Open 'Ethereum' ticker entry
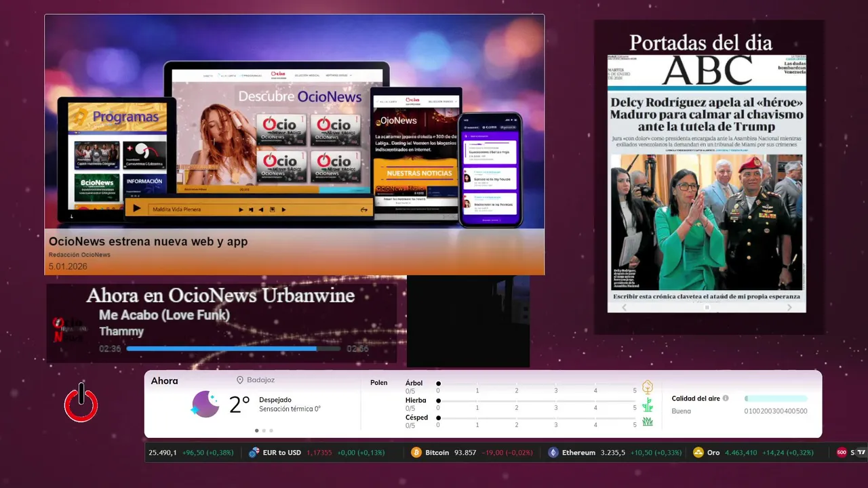 578,453
